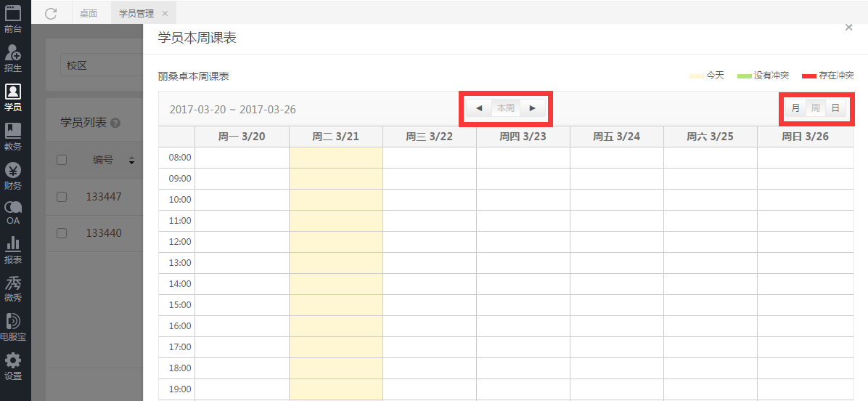868x401 pixels.
Task: Open the OA sidebar icon
Action: [x=13, y=213]
